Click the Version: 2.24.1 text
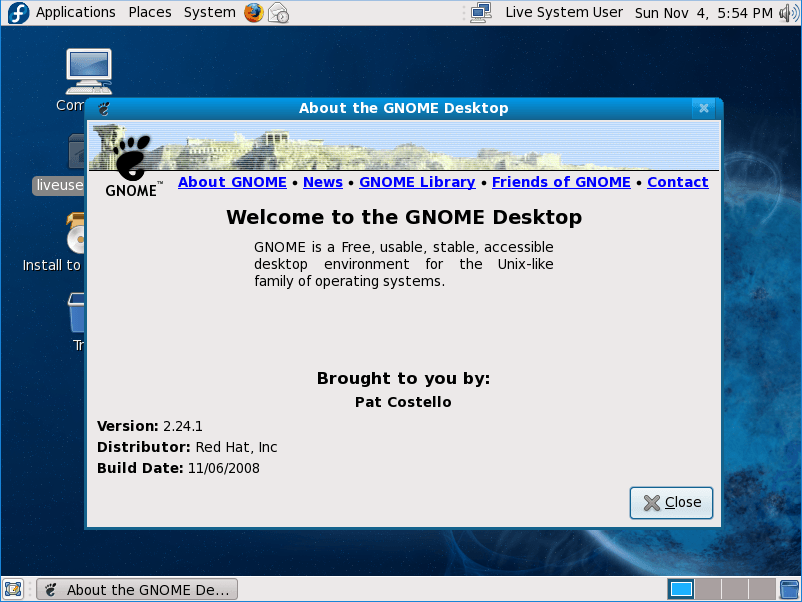Image resolution: width=802 pixels, height=602 pixels. [x=150, y=426]
